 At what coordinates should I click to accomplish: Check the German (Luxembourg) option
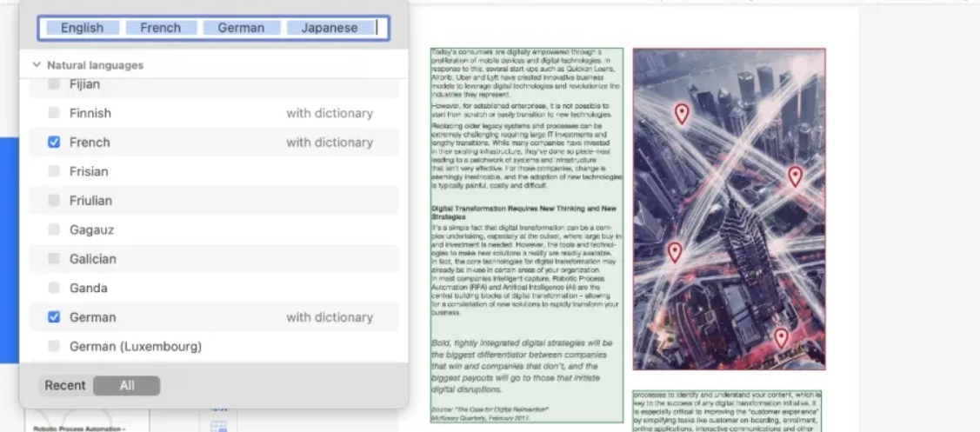(54, 347)
